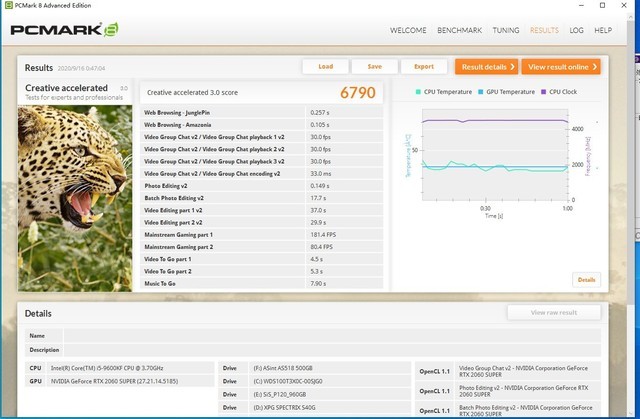The height and width of the screenshot is (419, 640).
Task: Select the Video Editing part 1 v2 row
Action: [262, 211]
